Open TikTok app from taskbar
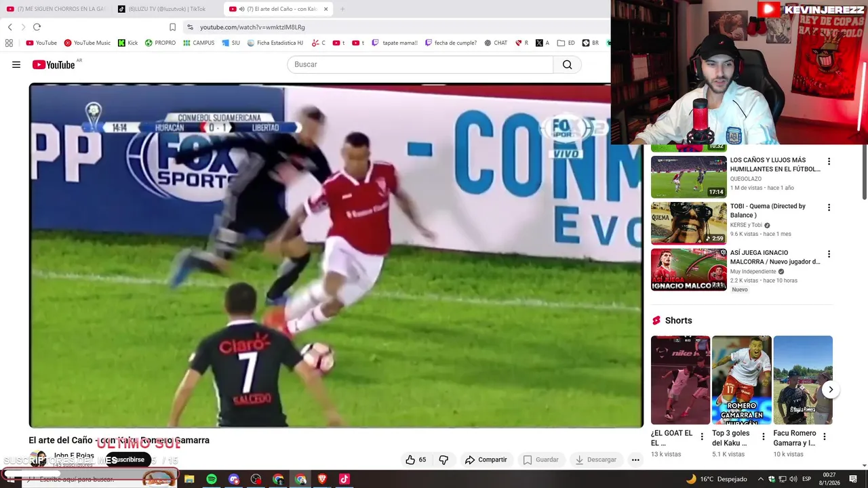The image size is (868, 488). [344, 479]
